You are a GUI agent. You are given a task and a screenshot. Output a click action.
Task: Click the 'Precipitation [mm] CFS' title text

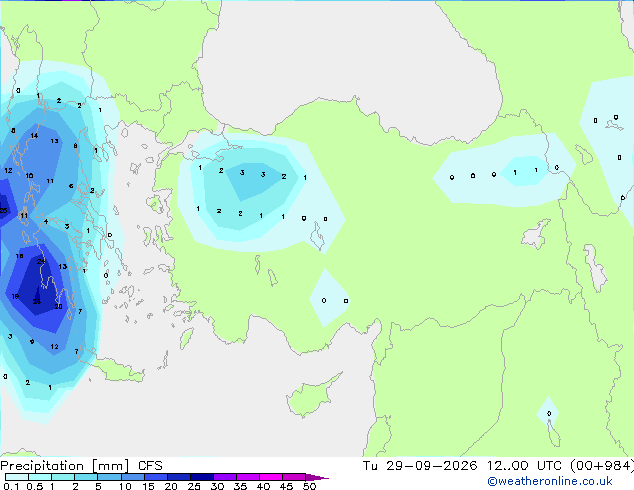[81, 466]
